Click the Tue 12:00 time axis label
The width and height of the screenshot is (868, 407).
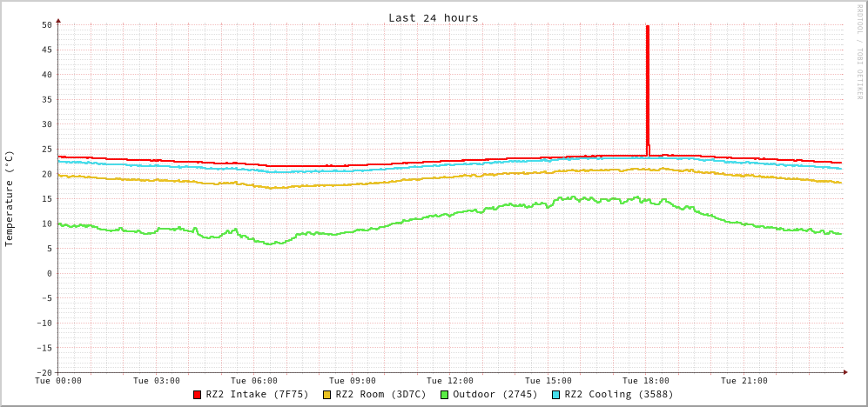pyautogui.click(x=450, y=381)
